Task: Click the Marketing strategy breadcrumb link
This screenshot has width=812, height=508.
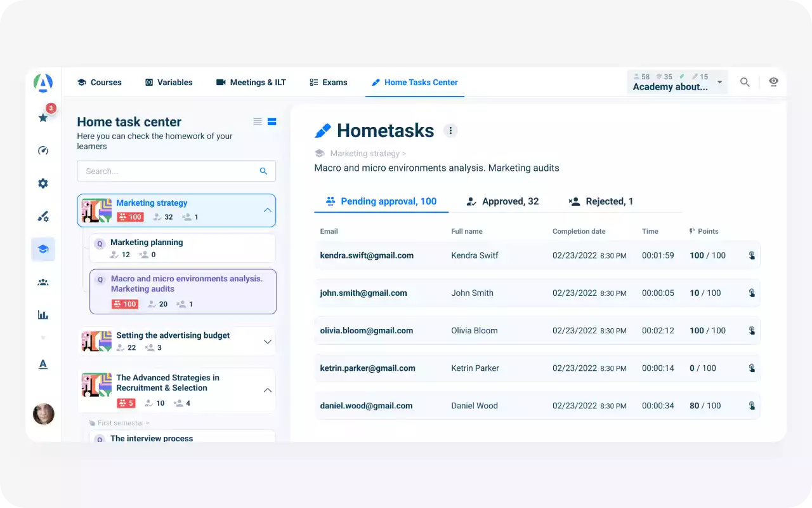Action: click(365, 154)
